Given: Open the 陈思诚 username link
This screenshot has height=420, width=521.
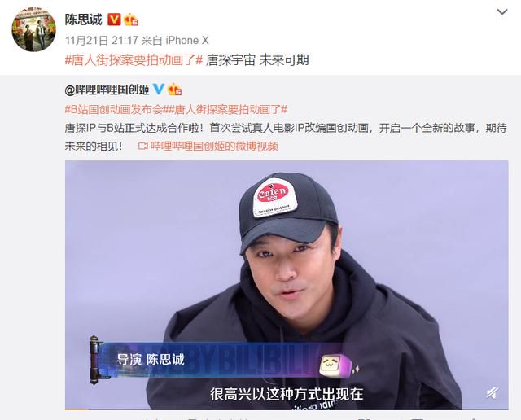Looking at the screenshot, I should tap(83, 20).
